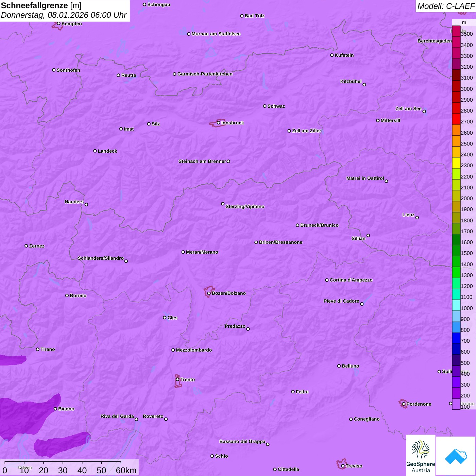The height and width of the screenshot is (476, 476).
Task: Click the Modell: C-LAEF label
Action: (446, 6)
